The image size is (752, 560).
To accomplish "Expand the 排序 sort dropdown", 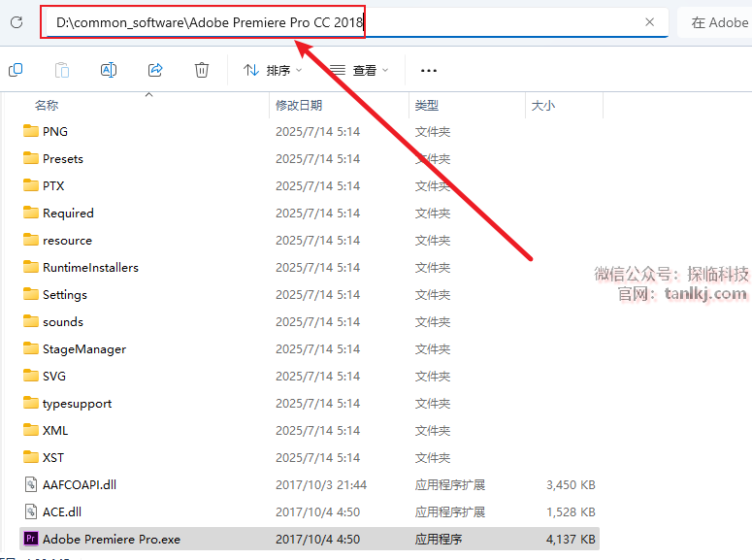I will click(x=274, y=70).
